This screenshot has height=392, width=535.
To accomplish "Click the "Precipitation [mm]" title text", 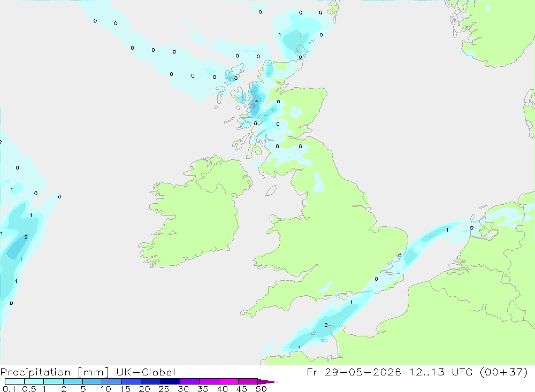I will [x=55, y=372].
